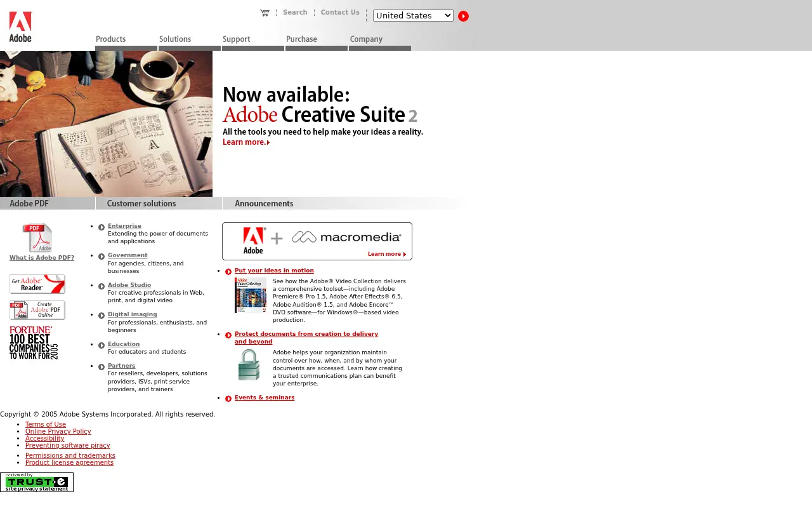Click the arrow bullet beside Digital imaging
This screenshot has height=508, width=812.
click(x=101, y=316)
